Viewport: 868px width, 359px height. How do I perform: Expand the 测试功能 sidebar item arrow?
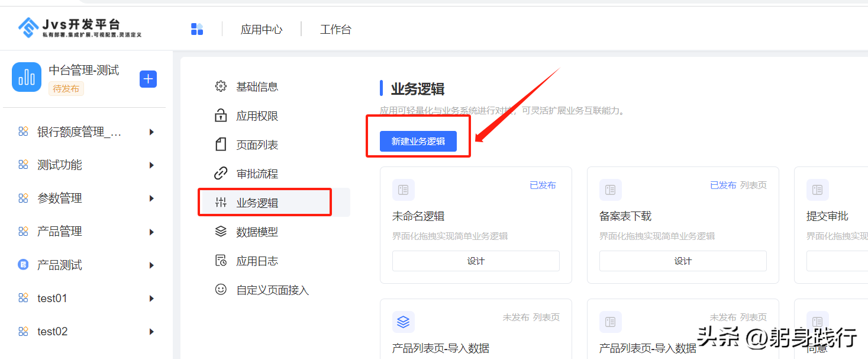[x=151, y=165]
